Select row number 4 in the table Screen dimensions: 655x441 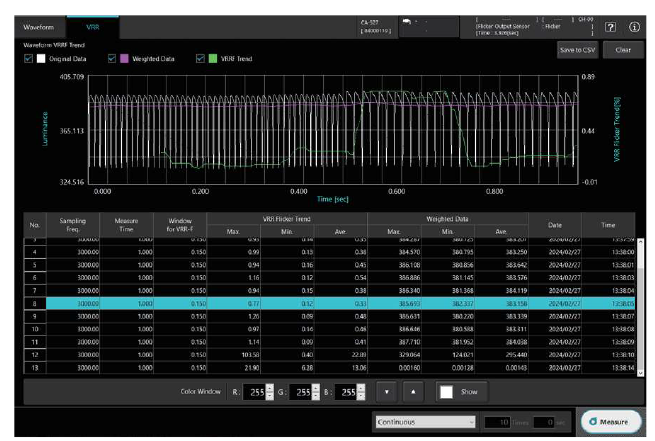[x=330, y=252]
